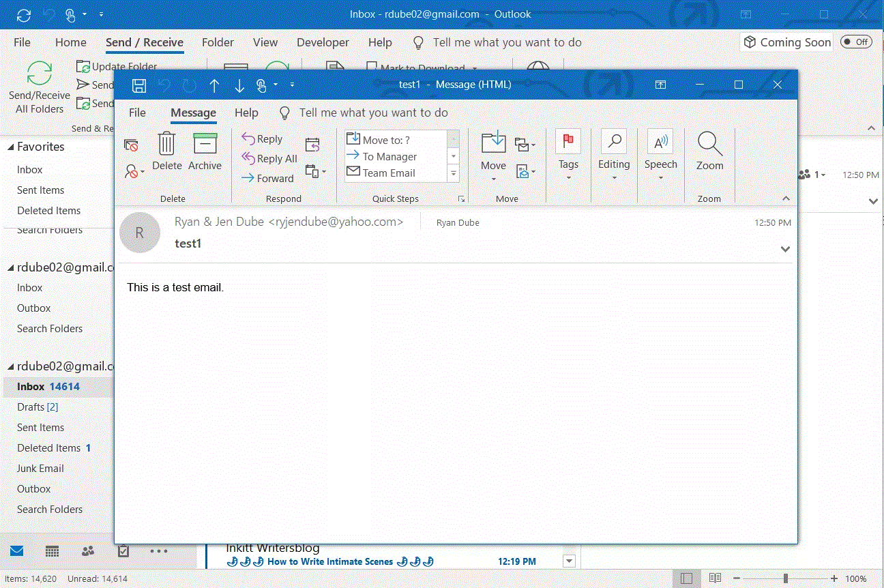Archive the test1 message
884x588 pixels.
(x=205, y=151)
